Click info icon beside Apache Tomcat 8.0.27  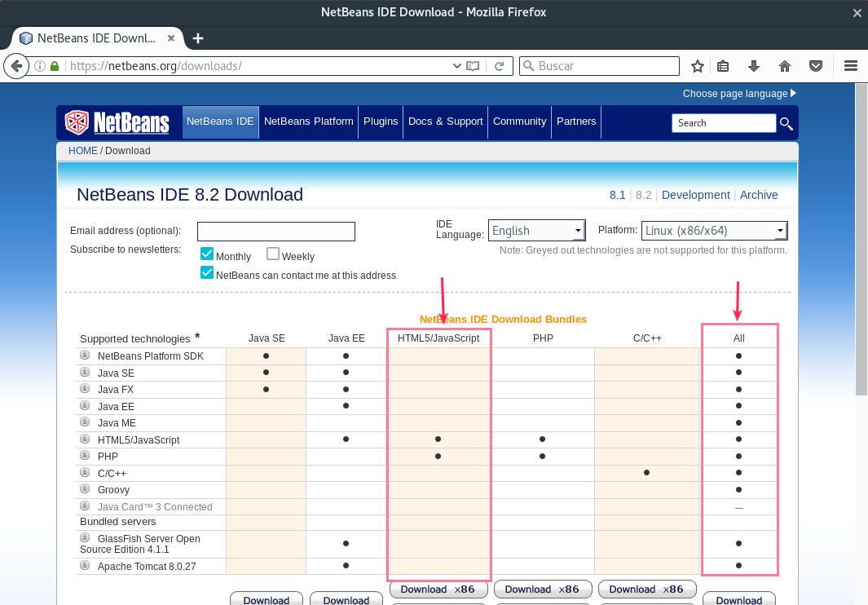click(85, 565)
